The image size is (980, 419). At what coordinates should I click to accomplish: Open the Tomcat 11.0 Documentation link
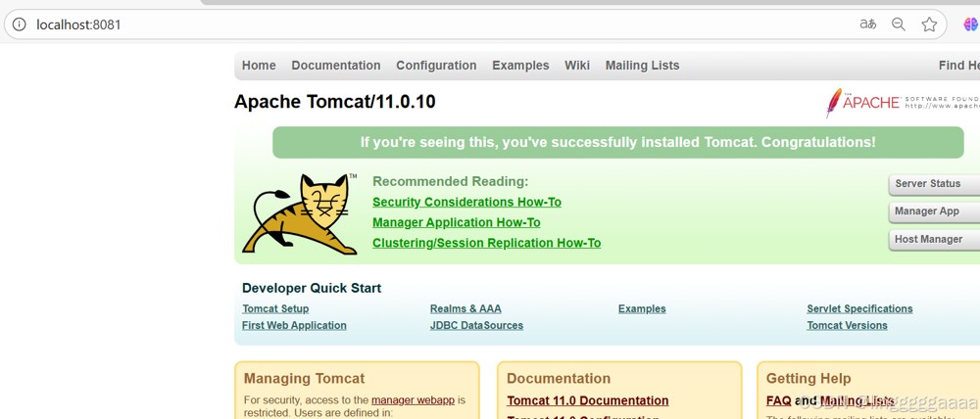[x=587, y=401]
